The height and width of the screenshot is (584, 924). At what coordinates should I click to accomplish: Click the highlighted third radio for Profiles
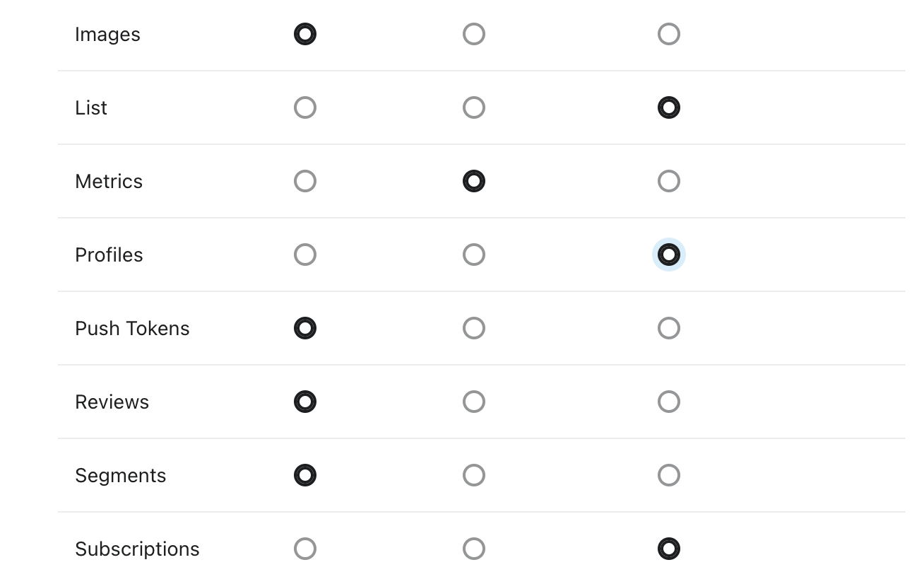tap(669, 255)
